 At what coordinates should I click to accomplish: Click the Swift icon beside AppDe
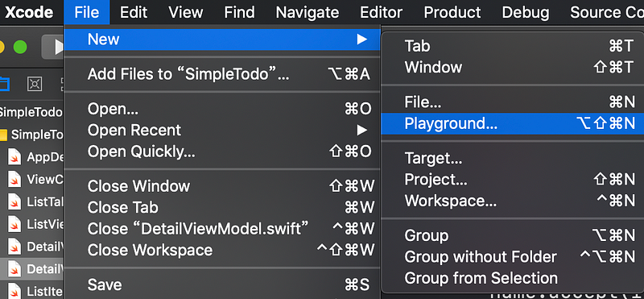(x=14, y=157)
